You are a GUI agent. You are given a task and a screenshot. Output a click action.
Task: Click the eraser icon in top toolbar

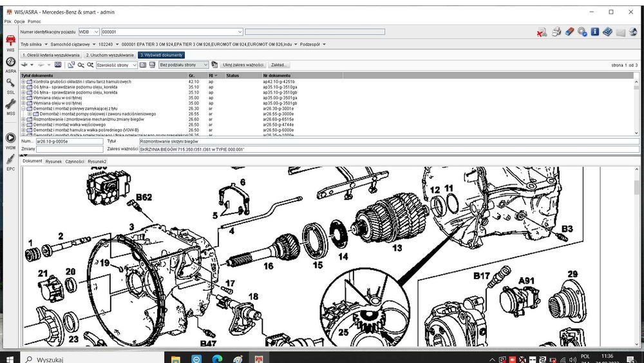pyautogui.click(x=569, y=32)
